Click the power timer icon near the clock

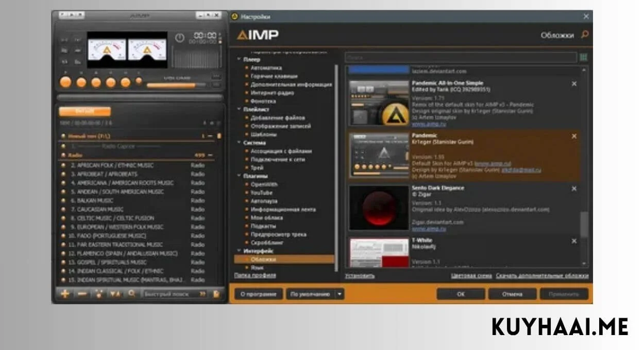tap(179, 38)
